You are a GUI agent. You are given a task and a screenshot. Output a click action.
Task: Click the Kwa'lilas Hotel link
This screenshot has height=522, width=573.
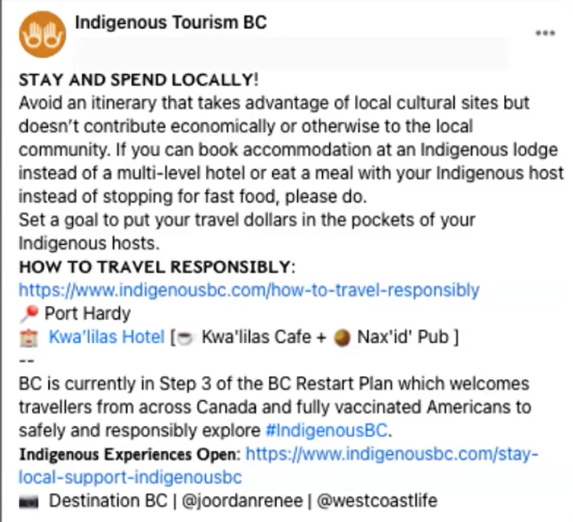(107, 337)
